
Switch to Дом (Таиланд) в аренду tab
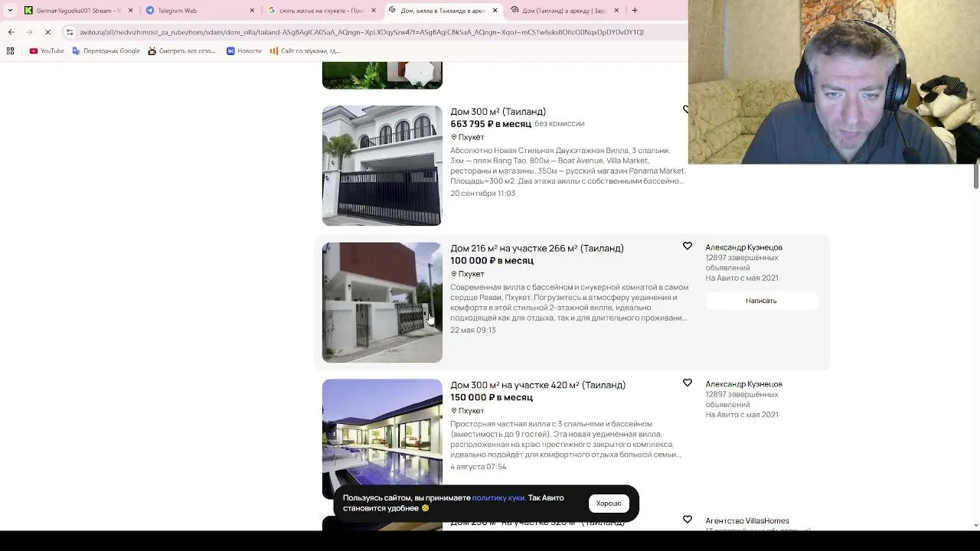(x=565, y=11)
